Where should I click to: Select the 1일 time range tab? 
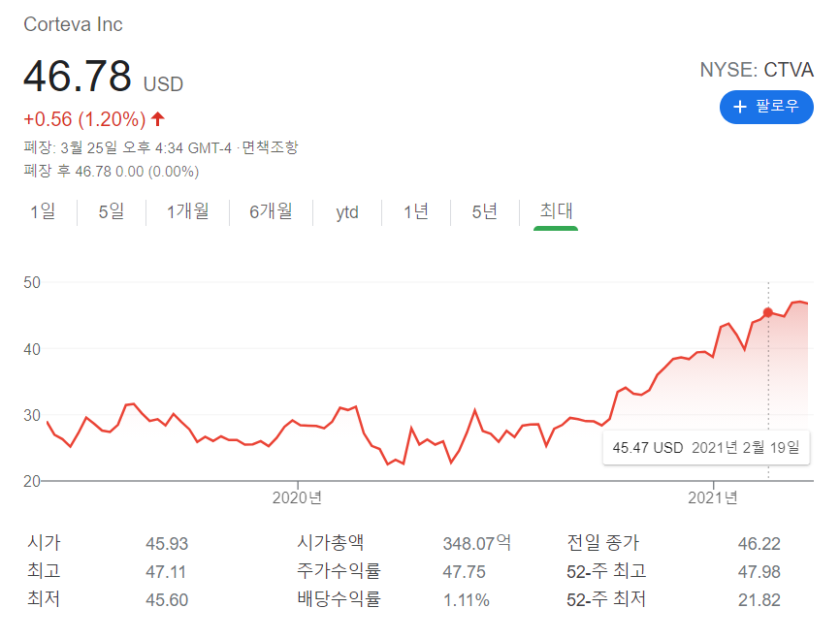pos(43,211)
